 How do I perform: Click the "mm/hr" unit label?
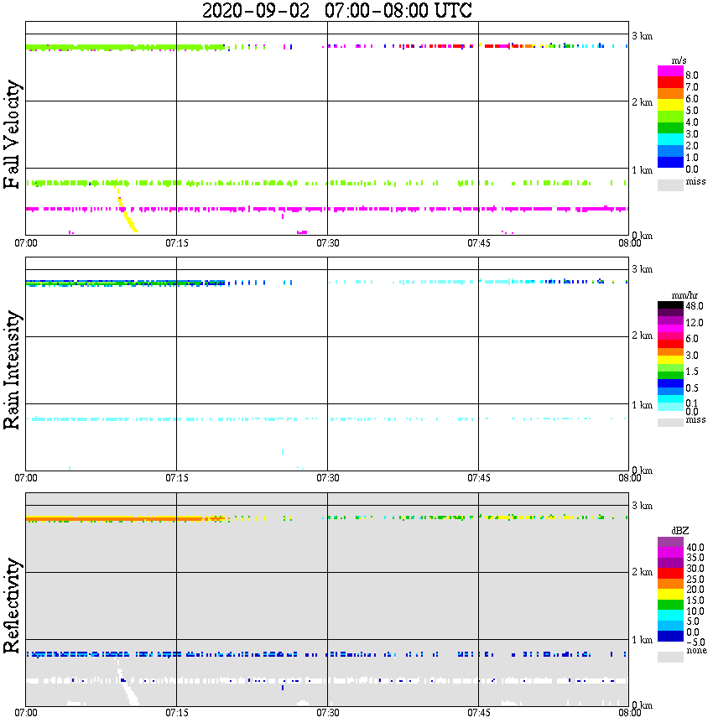pyautogui.click(x=684, y=295)
